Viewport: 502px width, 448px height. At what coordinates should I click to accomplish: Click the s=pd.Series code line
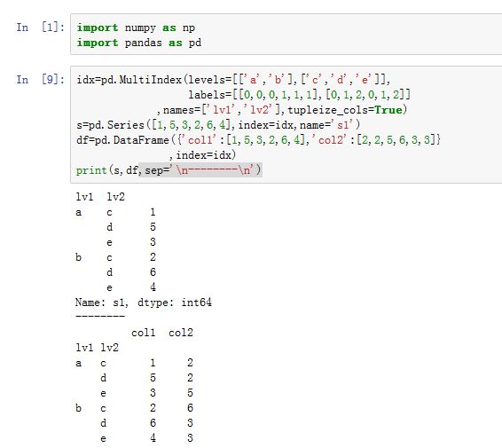click(x=218, y=125)
